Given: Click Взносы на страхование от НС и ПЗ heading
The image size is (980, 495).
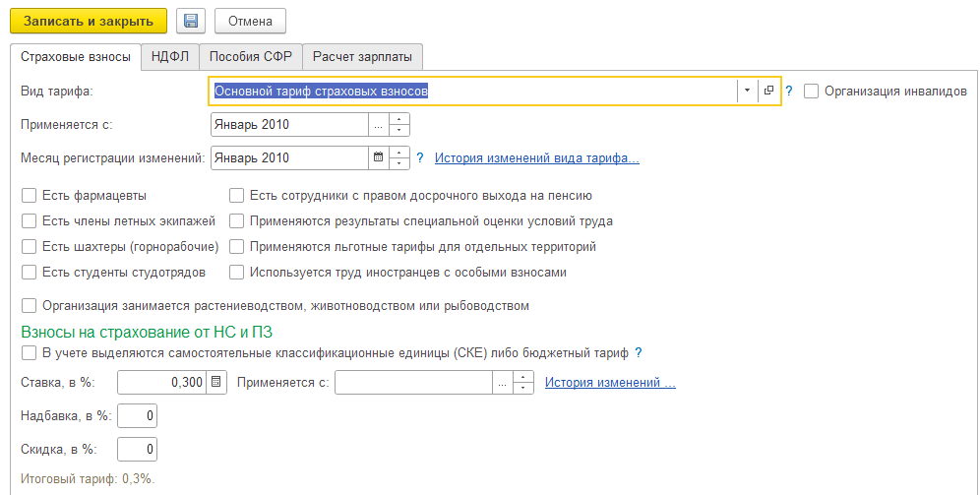Looking at the screenshot, I should pyautogui.click(x=147, y=332).
